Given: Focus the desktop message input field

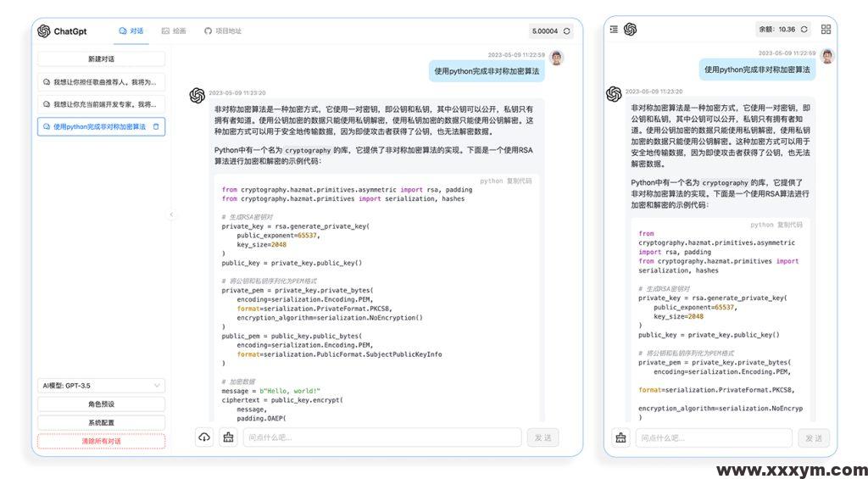Looking at the screenshot, I should pyautogui.click(x=381, y=437).
